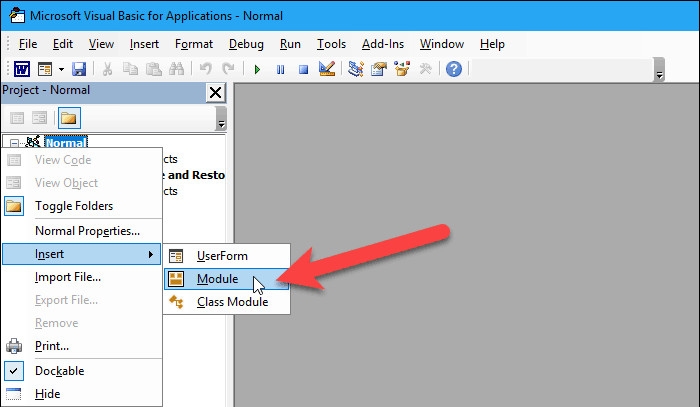
Task: Insert a Class Module from submenu
Action: click(x=227, y=302)
